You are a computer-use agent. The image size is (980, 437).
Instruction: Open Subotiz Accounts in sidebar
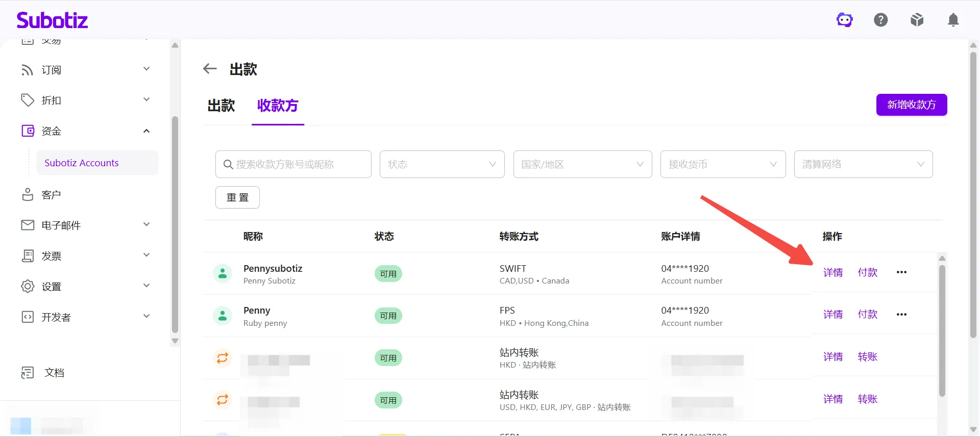click(97, 163)
